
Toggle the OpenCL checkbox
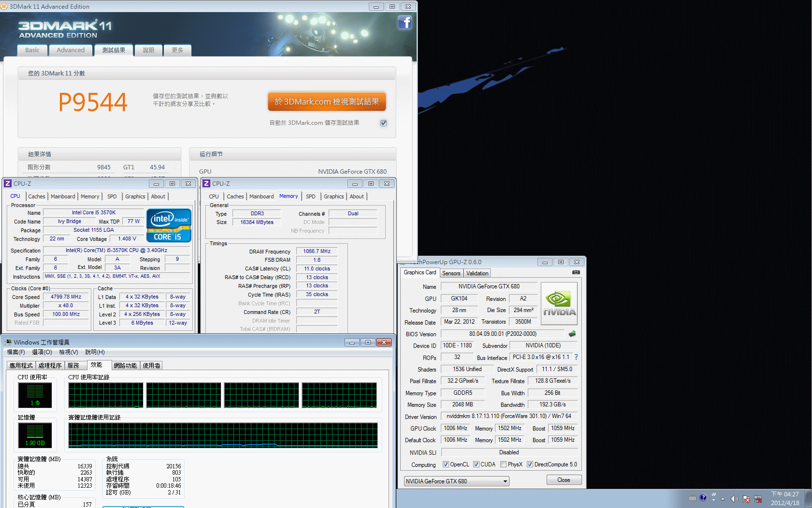coord(446,464)
